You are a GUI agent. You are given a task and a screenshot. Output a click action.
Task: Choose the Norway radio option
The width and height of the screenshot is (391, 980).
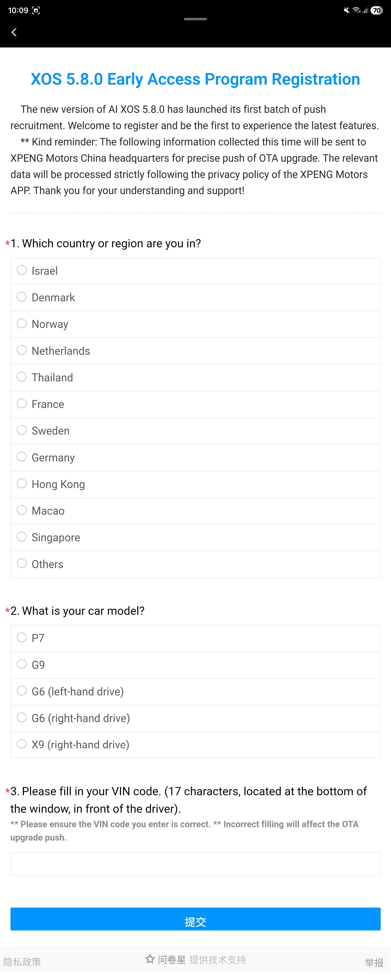coord(22,324)
